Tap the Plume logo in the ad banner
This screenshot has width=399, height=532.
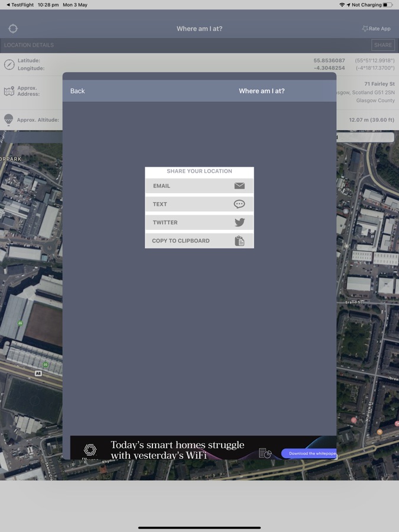[x=90, y=450]
